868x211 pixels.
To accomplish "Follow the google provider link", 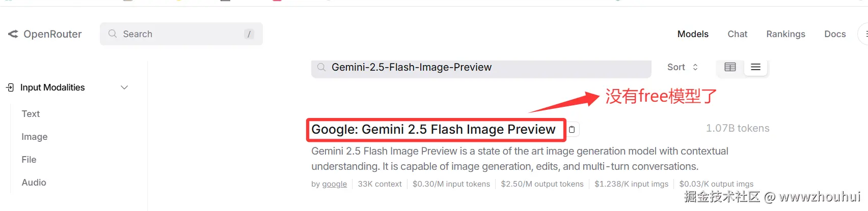I will tap(335, 184).
